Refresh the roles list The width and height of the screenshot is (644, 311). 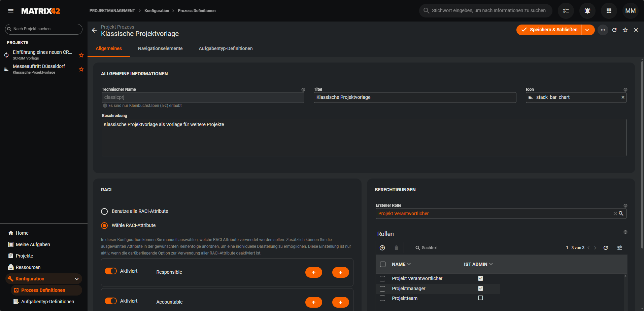click(x=606, y=248)
